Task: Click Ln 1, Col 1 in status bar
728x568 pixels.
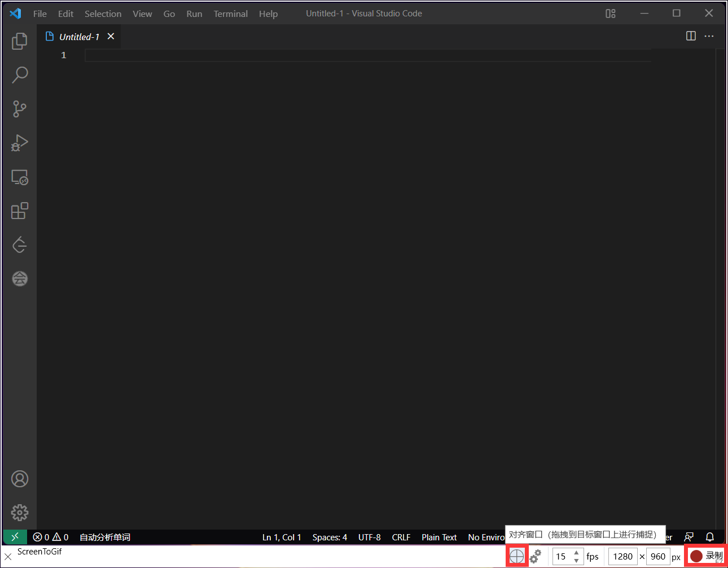Action: [282, 537]
